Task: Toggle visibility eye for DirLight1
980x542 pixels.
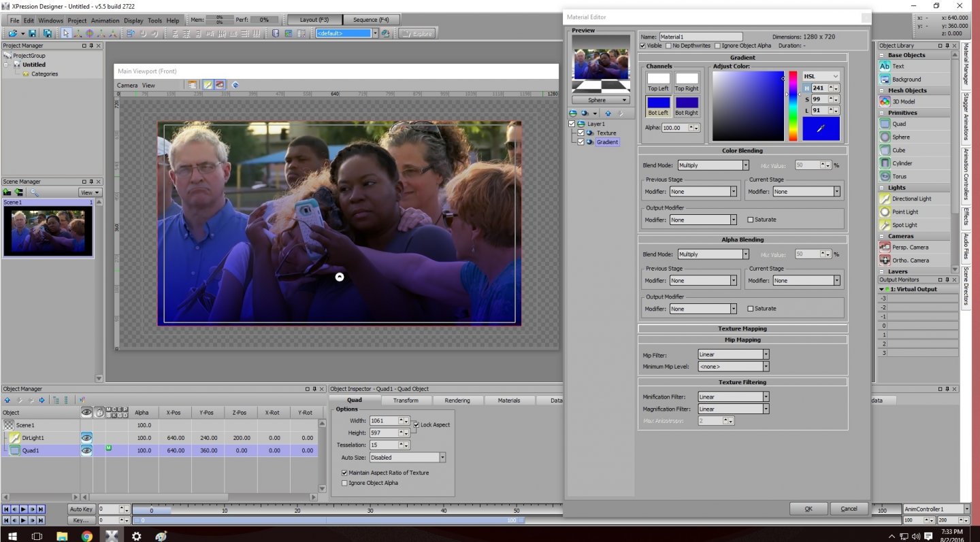Action: point(86,438)
